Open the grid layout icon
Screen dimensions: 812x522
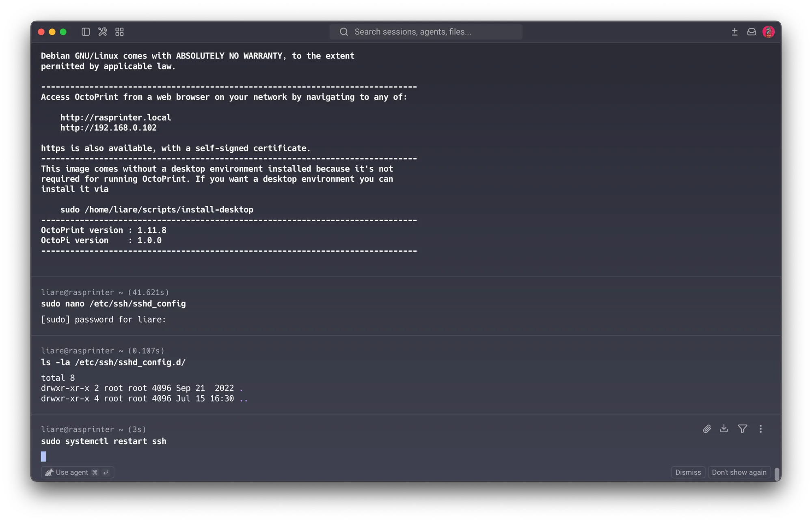point(119,32)
